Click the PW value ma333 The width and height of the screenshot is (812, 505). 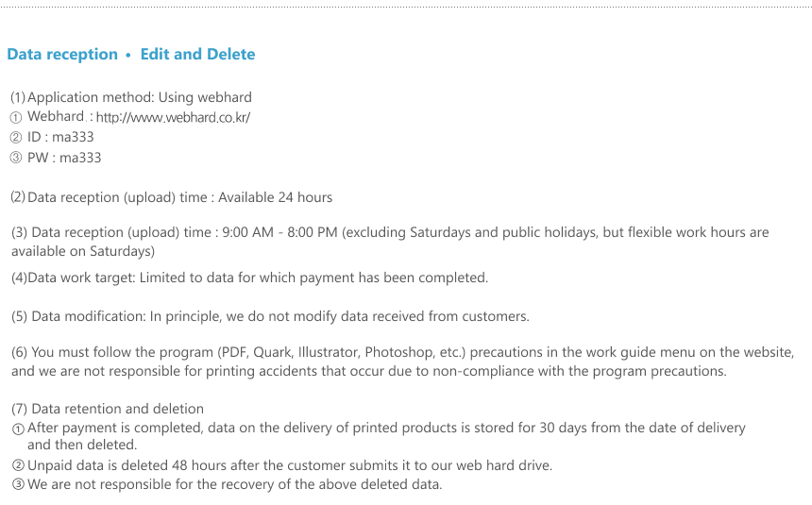[x=80, y=158]
